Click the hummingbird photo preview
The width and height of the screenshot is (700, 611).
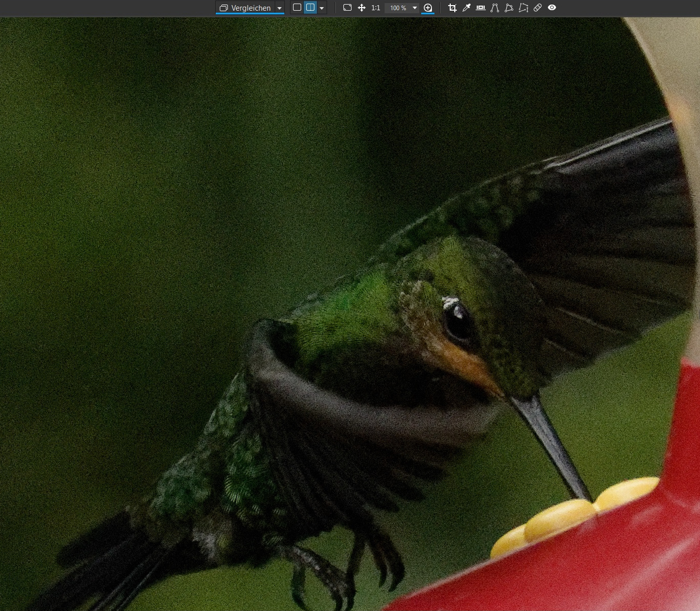tap(350, 314)
